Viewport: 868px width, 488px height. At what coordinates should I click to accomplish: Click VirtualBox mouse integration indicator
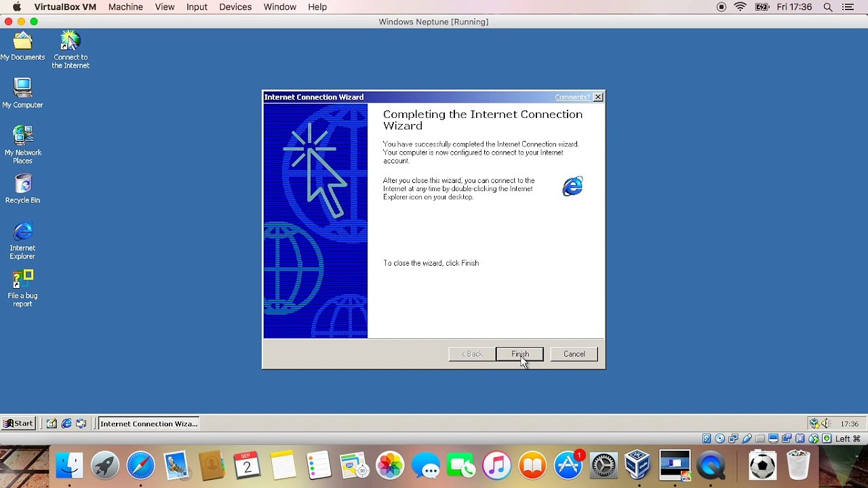pyautogui.click(x=814, y=439)
